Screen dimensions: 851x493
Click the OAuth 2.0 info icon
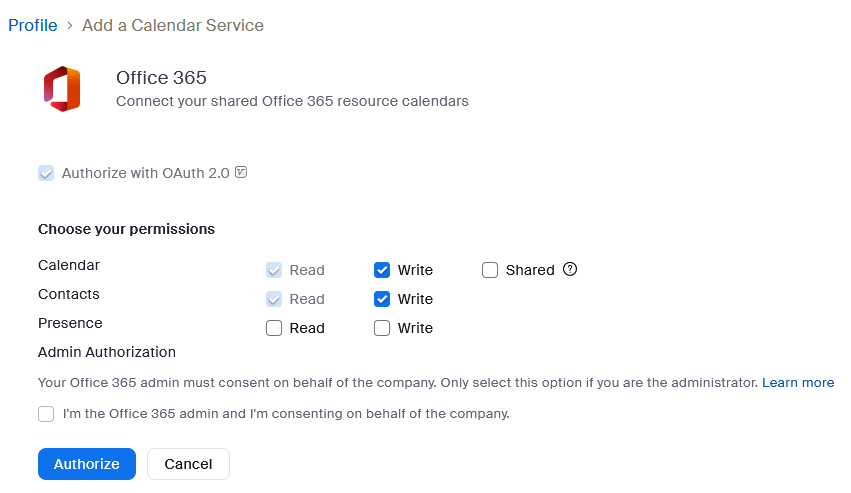click(241, 172)
